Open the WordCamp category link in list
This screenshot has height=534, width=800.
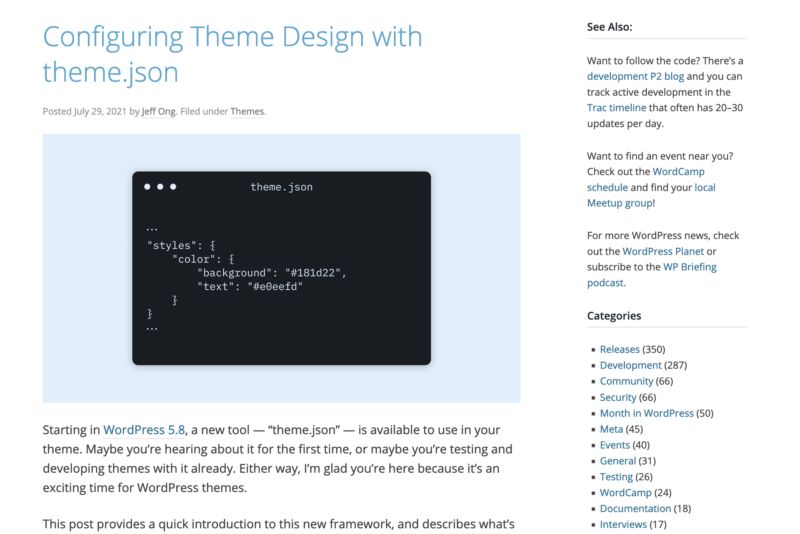click(x=626, y=493)
